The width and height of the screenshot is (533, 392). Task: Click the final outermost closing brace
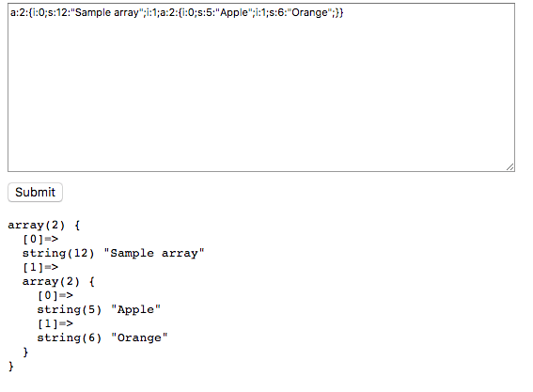click(11, 367)
